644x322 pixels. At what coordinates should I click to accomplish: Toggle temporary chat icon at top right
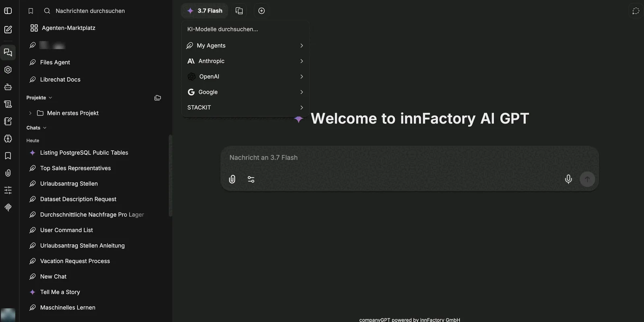636,11
